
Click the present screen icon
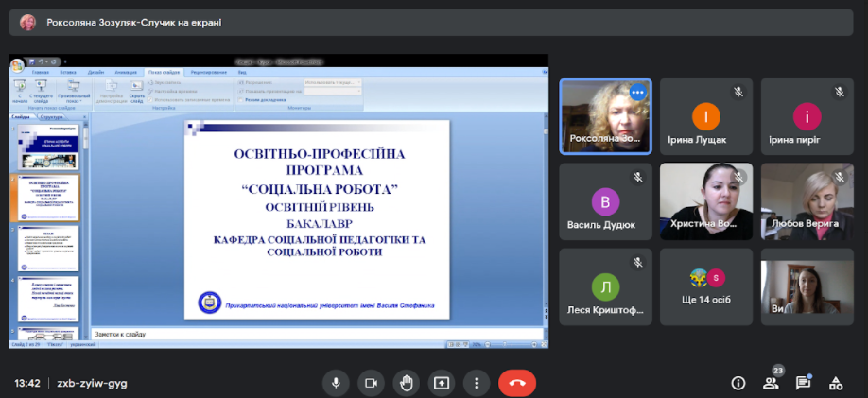click(442, 383)
